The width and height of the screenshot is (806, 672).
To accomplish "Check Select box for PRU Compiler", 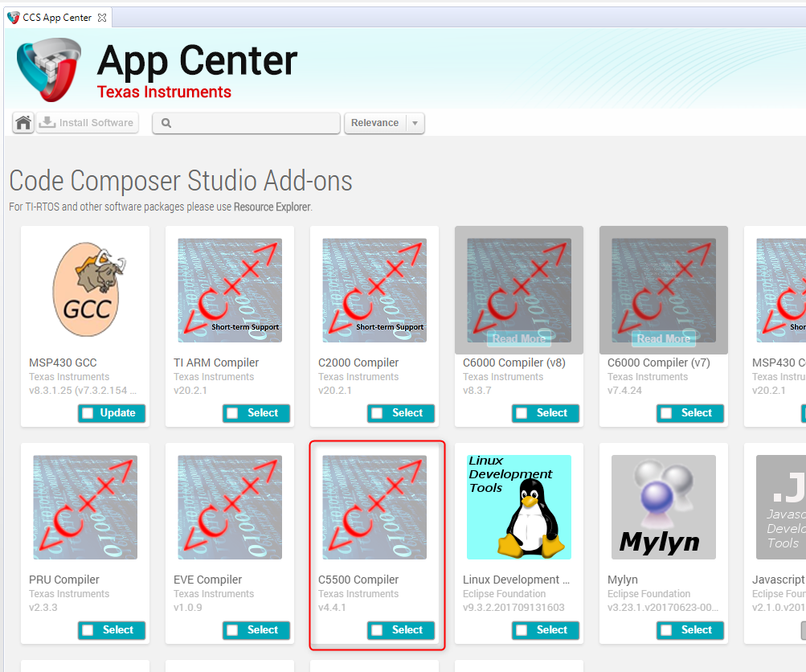I will click(88, 630).
